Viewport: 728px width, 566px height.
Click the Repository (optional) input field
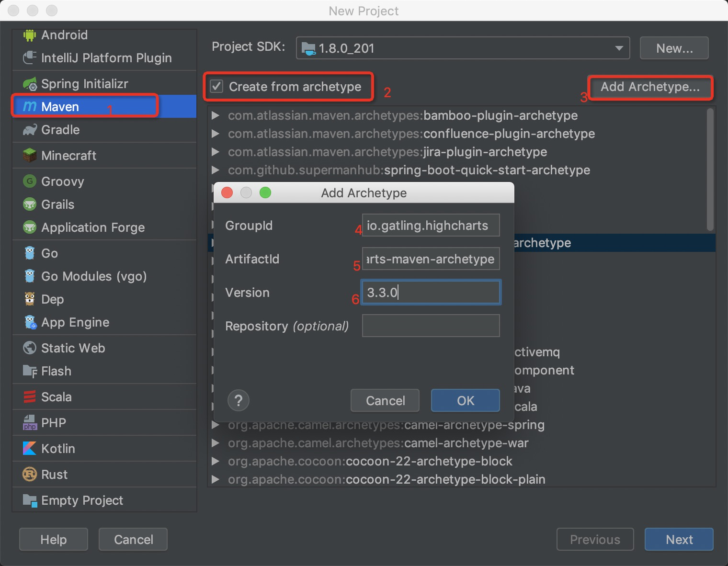[x=431, y=326]
